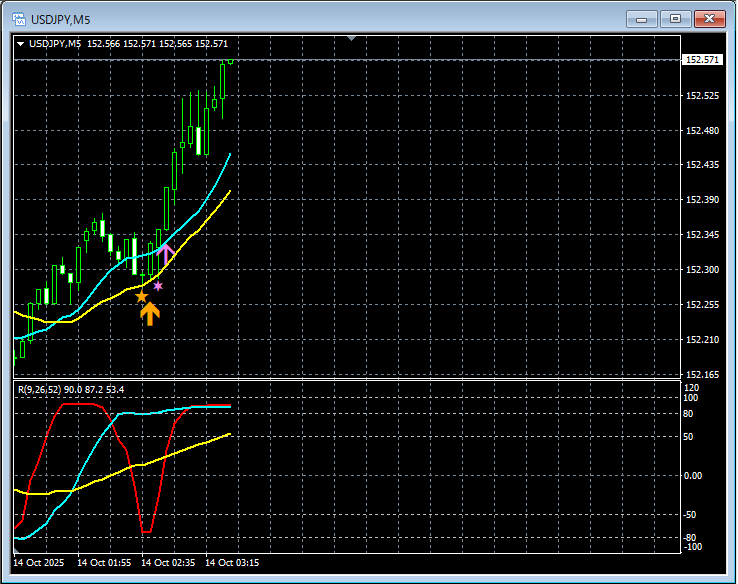Click the chart shift triangle marker at top
The width and height of the screenshot is (738, 584).
352,38
